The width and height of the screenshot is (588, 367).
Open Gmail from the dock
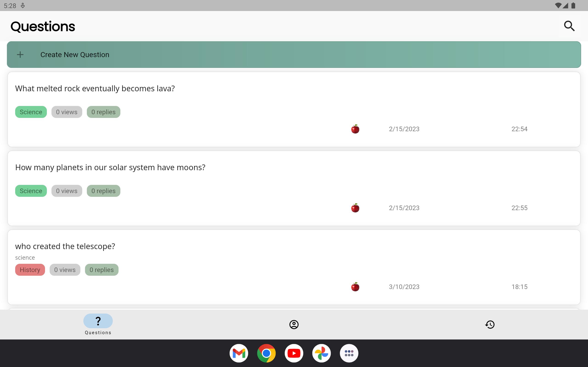[x=239, y=353]
